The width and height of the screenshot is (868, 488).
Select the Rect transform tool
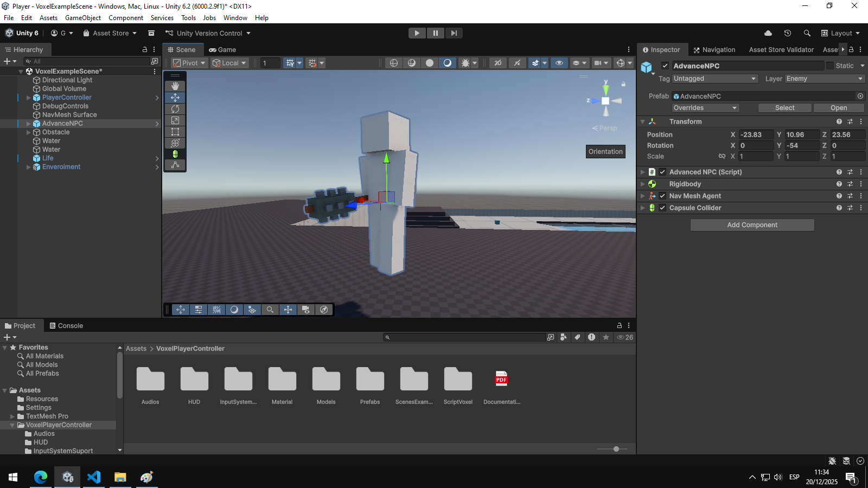[x=175, y=132]
